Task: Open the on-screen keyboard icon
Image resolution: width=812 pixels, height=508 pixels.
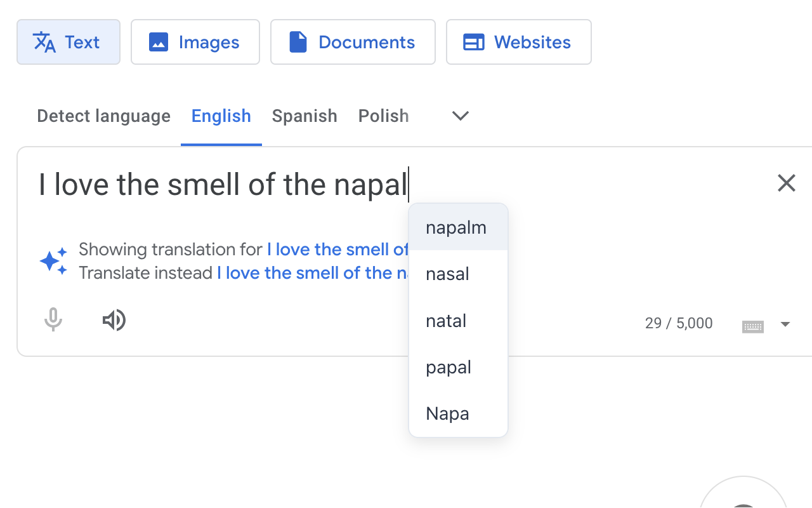Action: (x=752, y=325)
